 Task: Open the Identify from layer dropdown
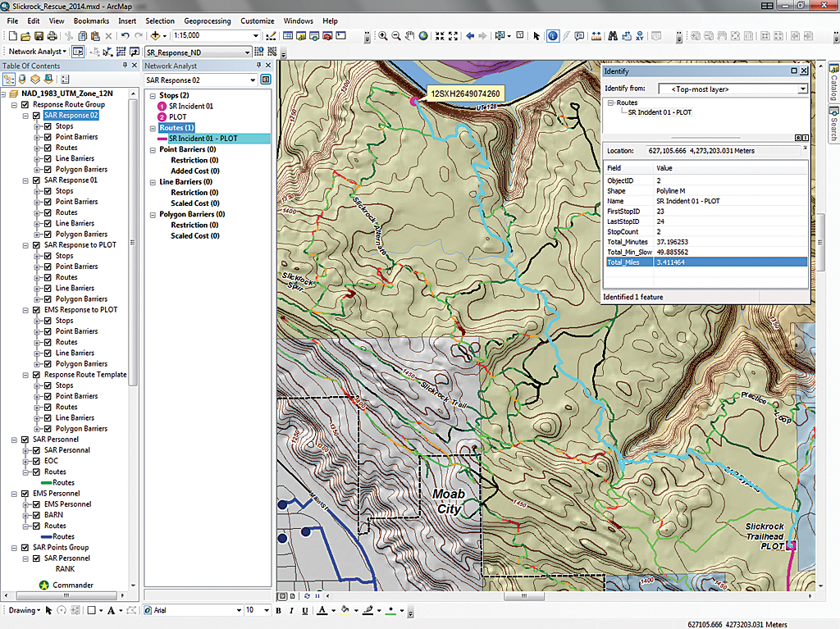point(802,89)
